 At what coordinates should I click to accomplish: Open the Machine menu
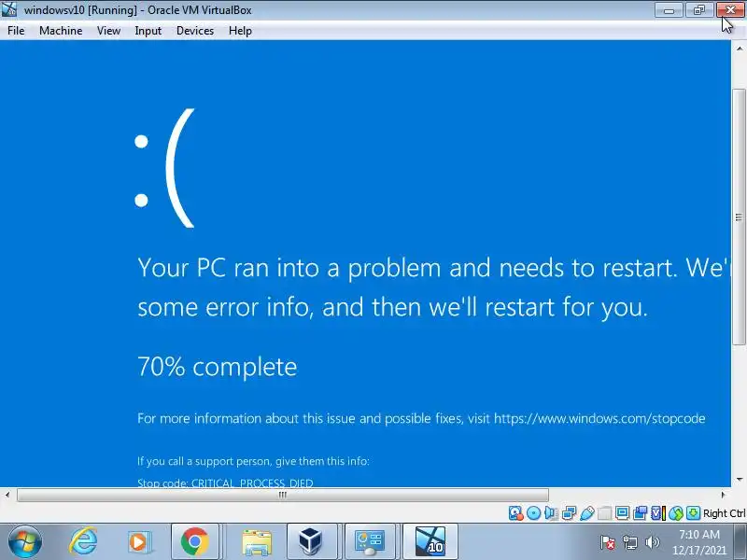[x=61, y=31]
